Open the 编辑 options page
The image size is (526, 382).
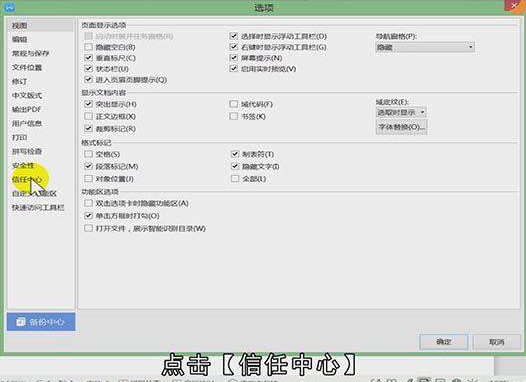click(x=20, y=39)
